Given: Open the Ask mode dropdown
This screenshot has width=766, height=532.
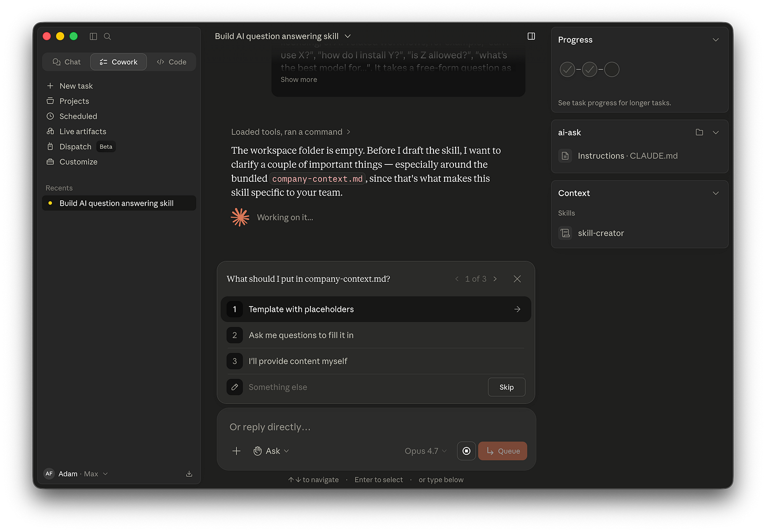Looking at the screenshot, I should (x=271, y=451).
